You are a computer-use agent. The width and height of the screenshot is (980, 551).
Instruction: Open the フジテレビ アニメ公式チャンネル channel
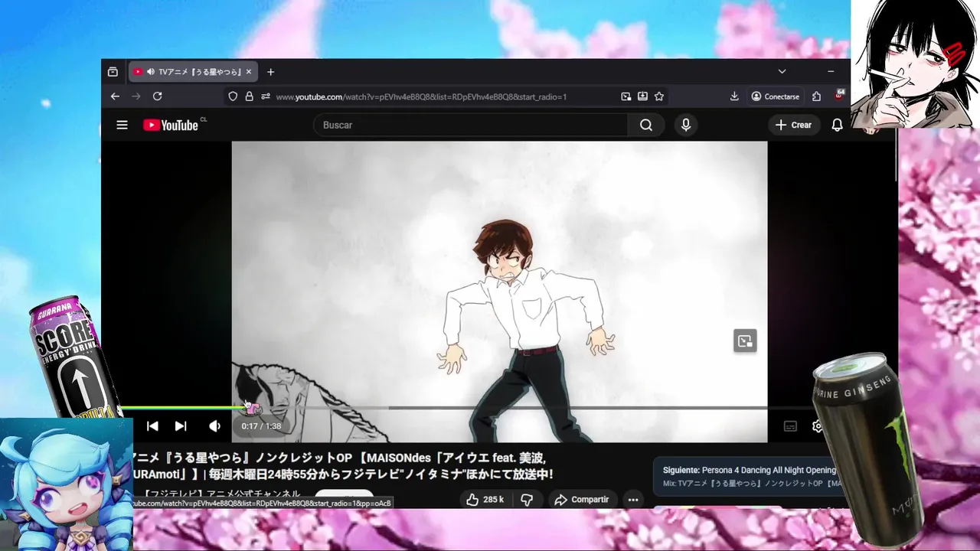click(220, 494)
